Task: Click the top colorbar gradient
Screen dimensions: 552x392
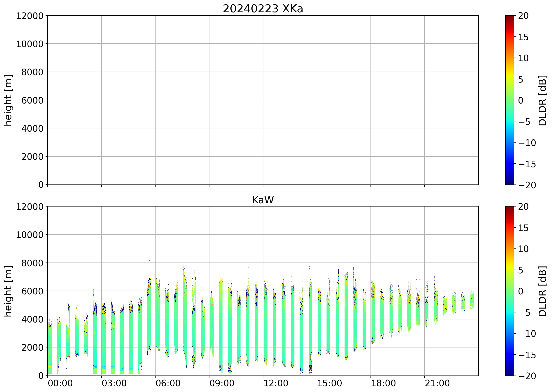Action: (509, 100)
